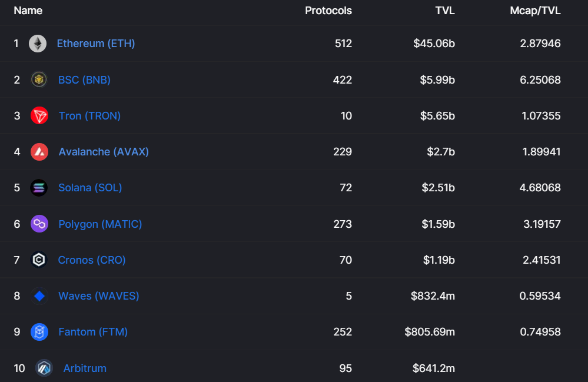Click the Avalanche logo icon
588x382 pixels.
click(x=39, y=152)
